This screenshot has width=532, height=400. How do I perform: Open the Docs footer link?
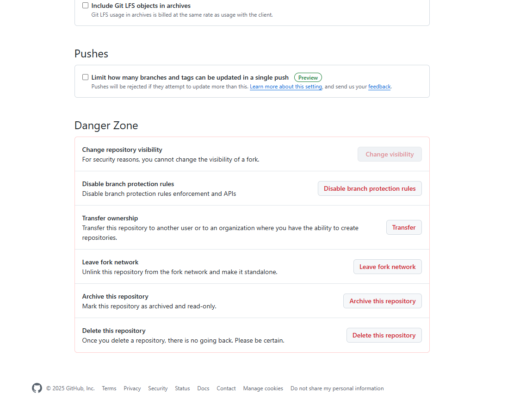point(203,388)
